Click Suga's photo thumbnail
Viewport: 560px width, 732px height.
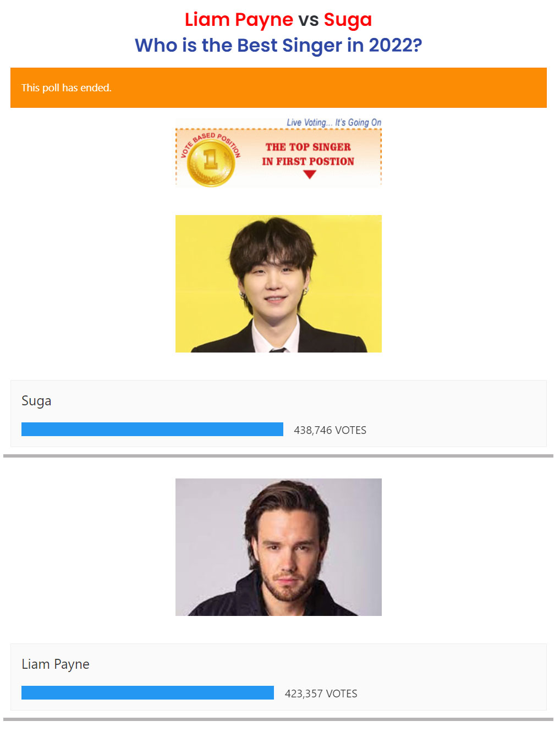click(278, 284)
